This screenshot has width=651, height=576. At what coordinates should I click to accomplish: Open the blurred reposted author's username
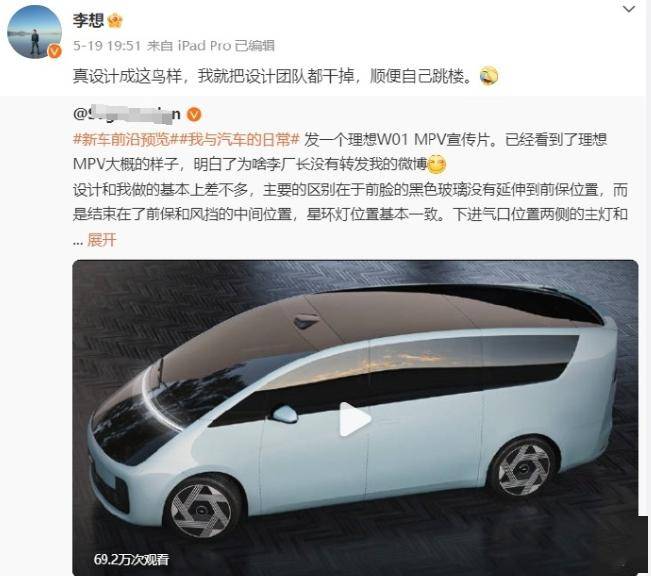[127, 113]
